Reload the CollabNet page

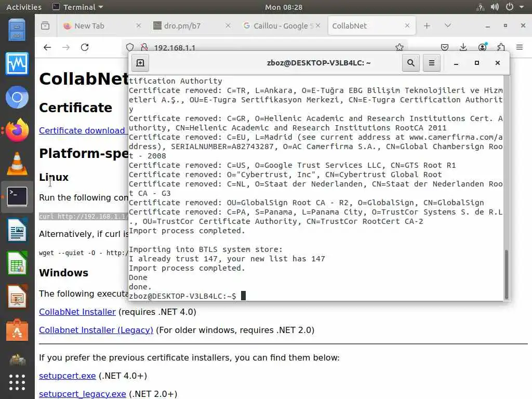click(85, 47)
